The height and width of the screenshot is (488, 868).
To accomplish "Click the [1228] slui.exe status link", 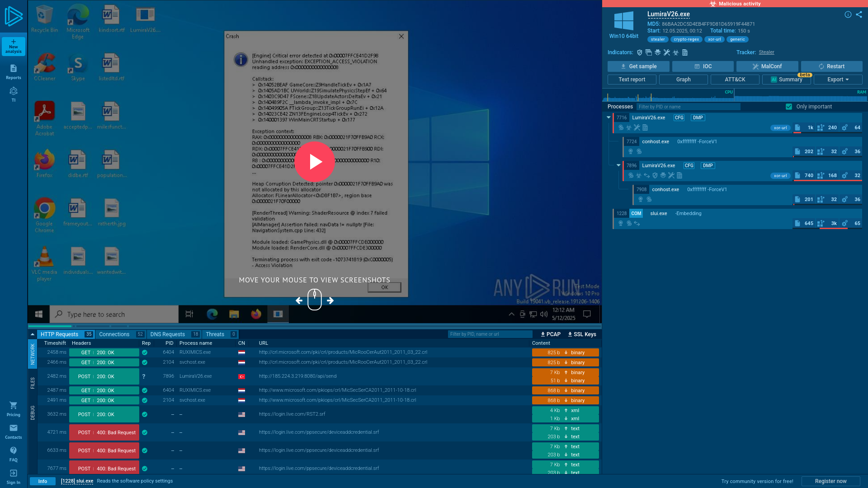I will pyautogui.click(x=77, y=481).
